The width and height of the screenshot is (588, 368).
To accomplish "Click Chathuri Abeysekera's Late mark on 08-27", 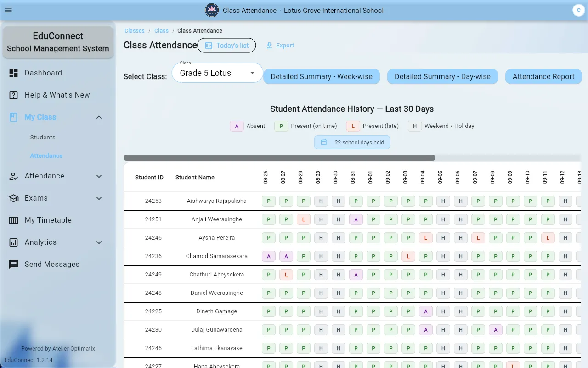I will click(286, 275).
